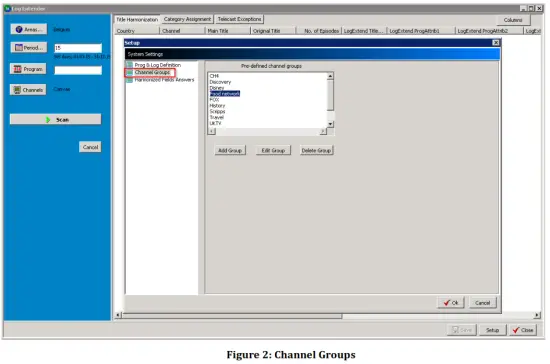Sort by the Original Title column header
The width and height of the screenshot is (550, 364).
click(x=273, y=31)
